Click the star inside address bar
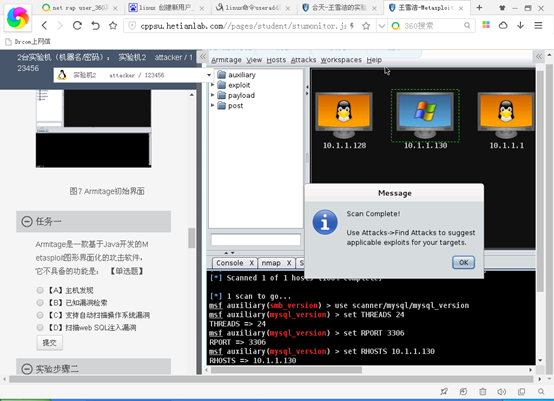This screenshot has width=554, height=401. (x=366, y=25)
